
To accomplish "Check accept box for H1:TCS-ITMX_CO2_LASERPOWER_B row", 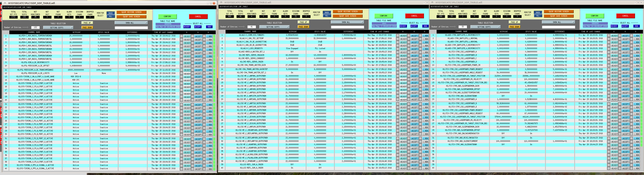I will point(620,56).
